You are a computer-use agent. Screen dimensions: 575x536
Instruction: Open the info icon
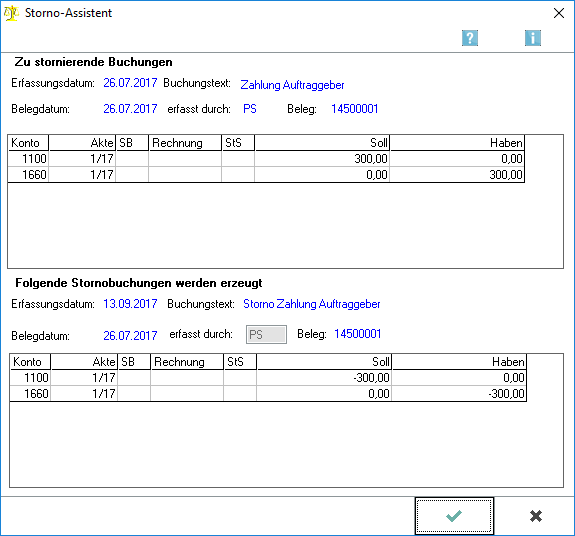tap(532, 38)
